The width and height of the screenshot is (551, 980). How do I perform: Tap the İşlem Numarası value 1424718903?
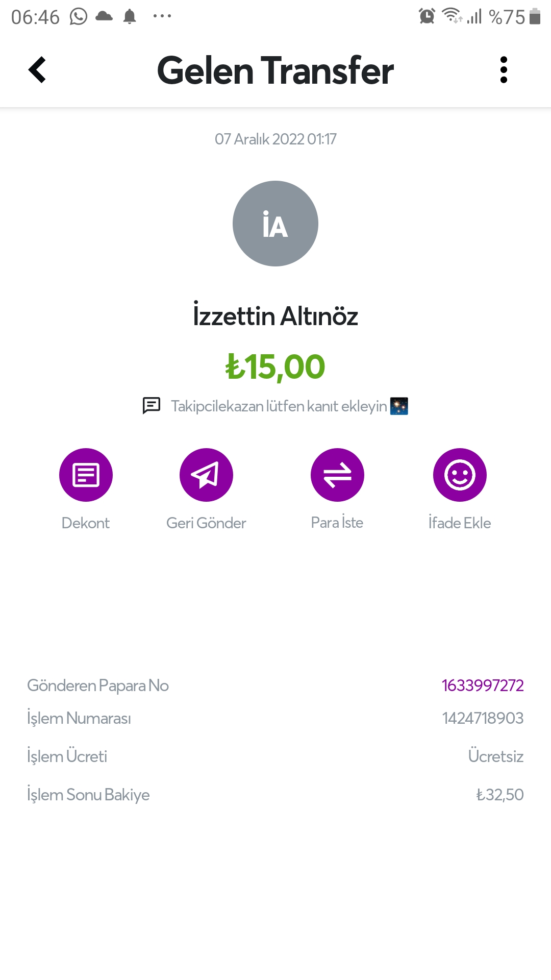pos(483,718)
